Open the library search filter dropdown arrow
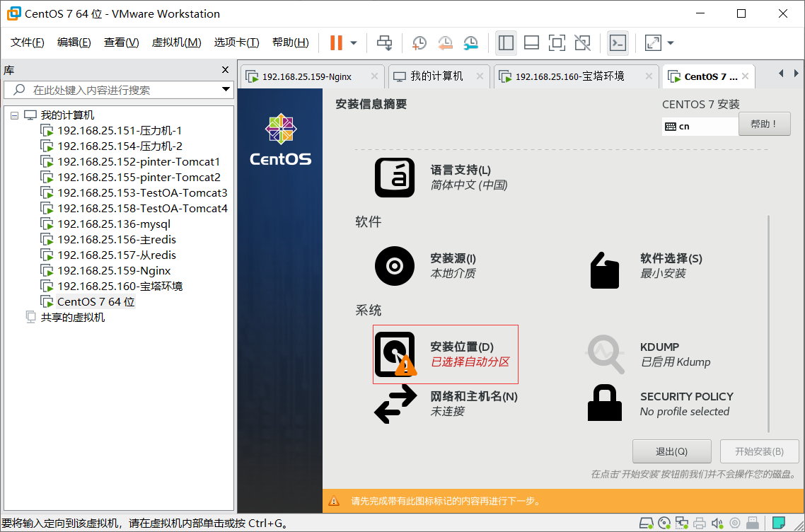The image size is (805, 532). [x=226, y=90]
